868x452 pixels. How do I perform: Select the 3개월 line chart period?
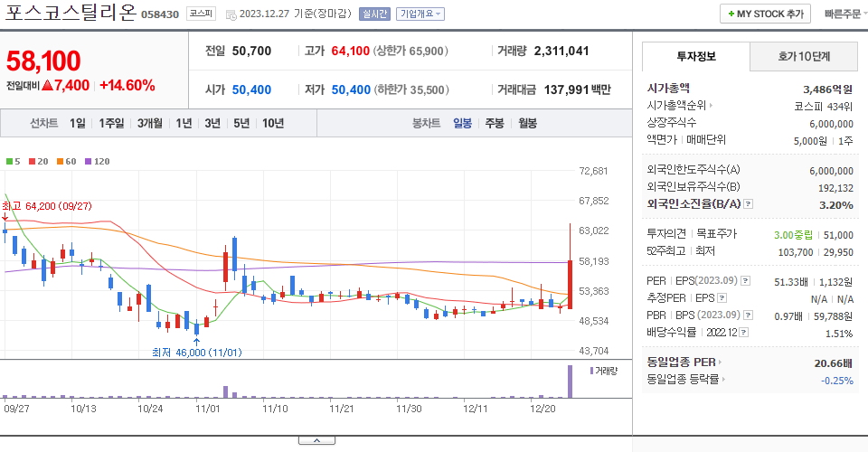(149, 123)
